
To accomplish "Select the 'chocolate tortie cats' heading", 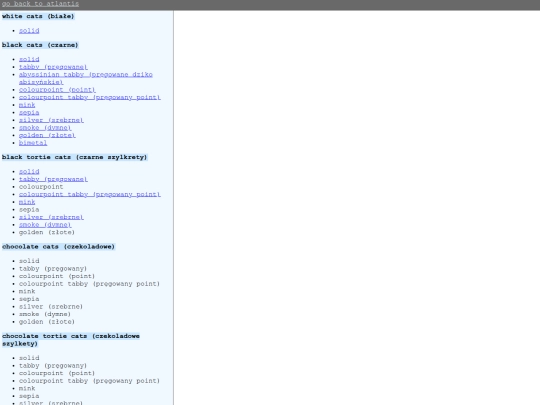I will 71,340.
